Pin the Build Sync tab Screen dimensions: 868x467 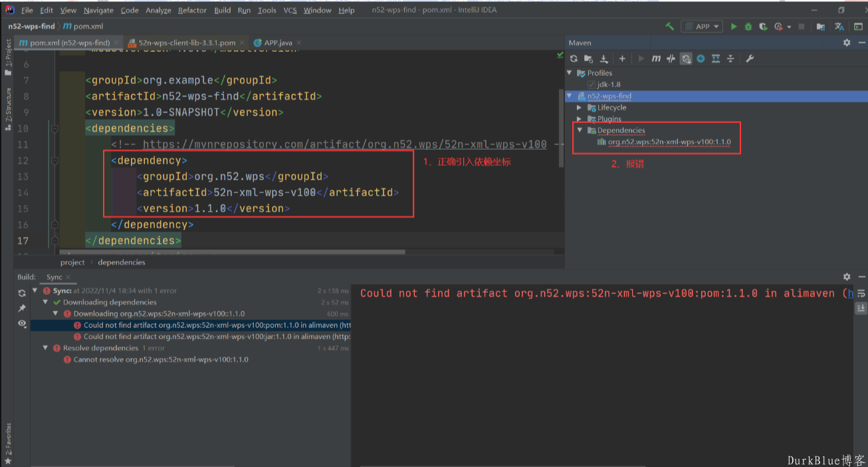click(x=22, y=308)
